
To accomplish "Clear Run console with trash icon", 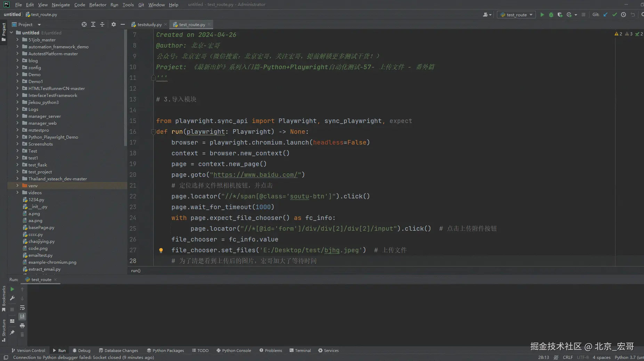I will [22, 334].
